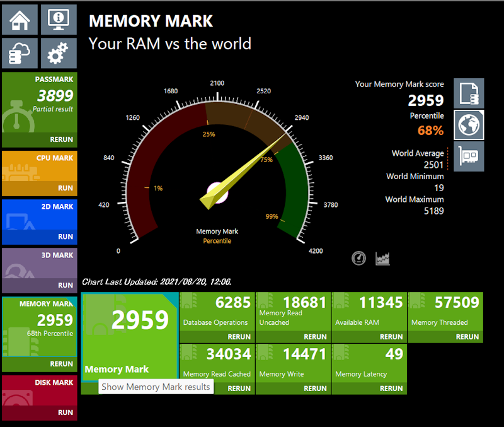Rerun the Memory Mark test in sidebar
Viewport: 504px width, 427px height.
61,363
